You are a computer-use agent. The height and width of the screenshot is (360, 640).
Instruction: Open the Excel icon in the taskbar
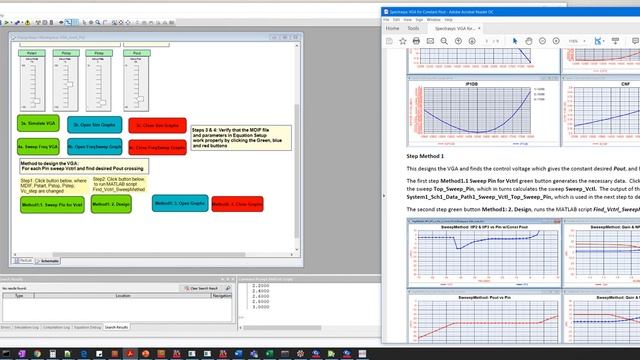tap(269, 354)
